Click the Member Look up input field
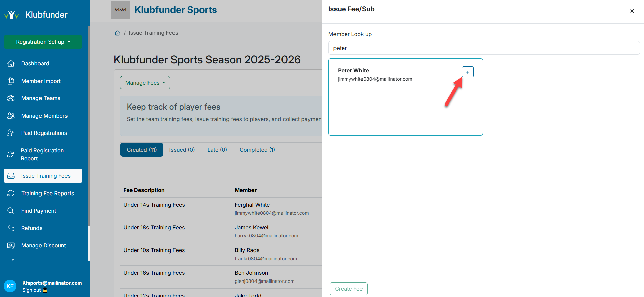The height and width of the screenshot is (297, 644). click(x=484, y=48)
